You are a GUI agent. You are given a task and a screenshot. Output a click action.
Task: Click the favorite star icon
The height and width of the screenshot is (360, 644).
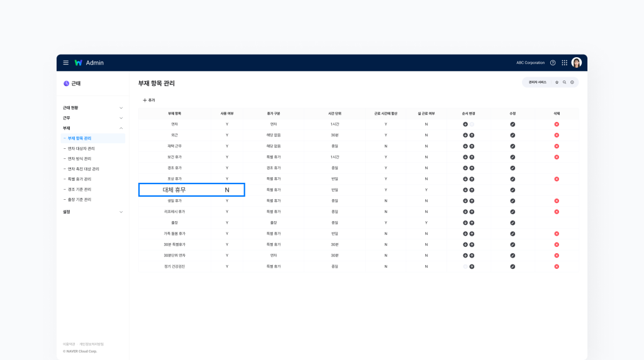[557, 82]
